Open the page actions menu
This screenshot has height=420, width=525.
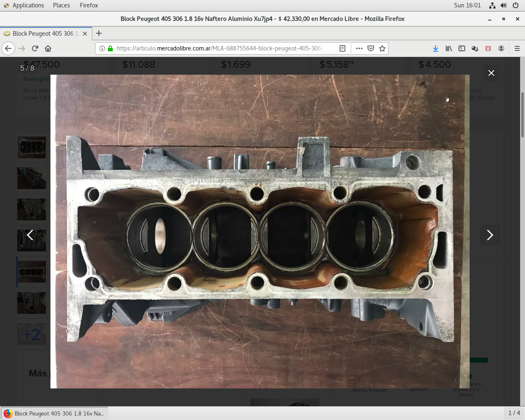359,48
